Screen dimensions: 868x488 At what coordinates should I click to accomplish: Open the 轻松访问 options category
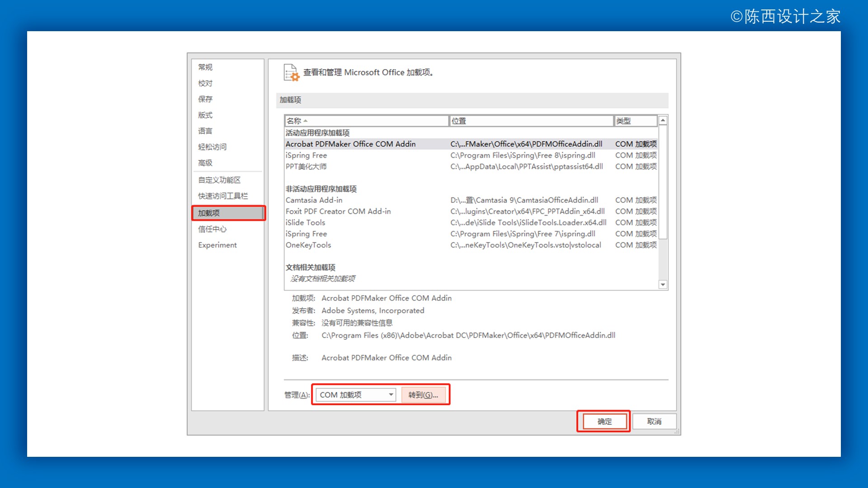pos(212,147)
